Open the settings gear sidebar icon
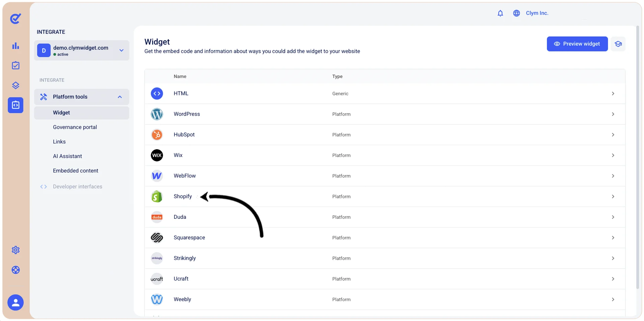This screenshot has width=644, height=321. [15, 250]
